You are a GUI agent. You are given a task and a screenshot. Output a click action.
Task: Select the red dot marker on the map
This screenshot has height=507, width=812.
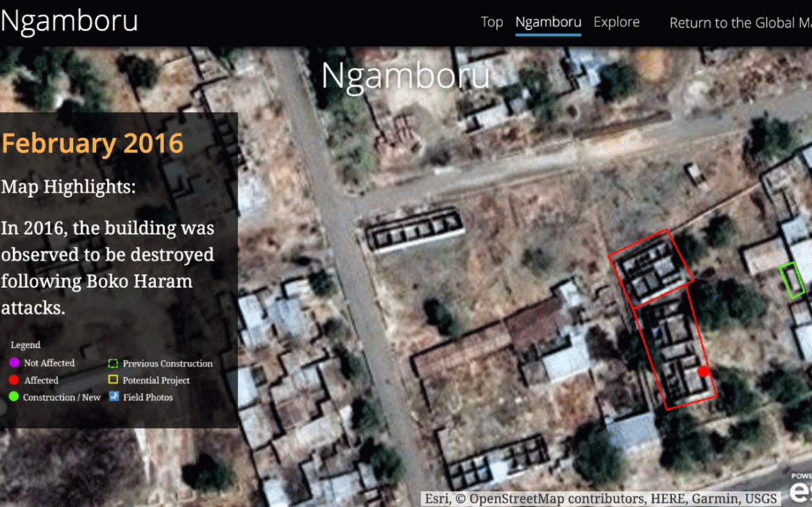pyautogui.click(x=702, y=372)
